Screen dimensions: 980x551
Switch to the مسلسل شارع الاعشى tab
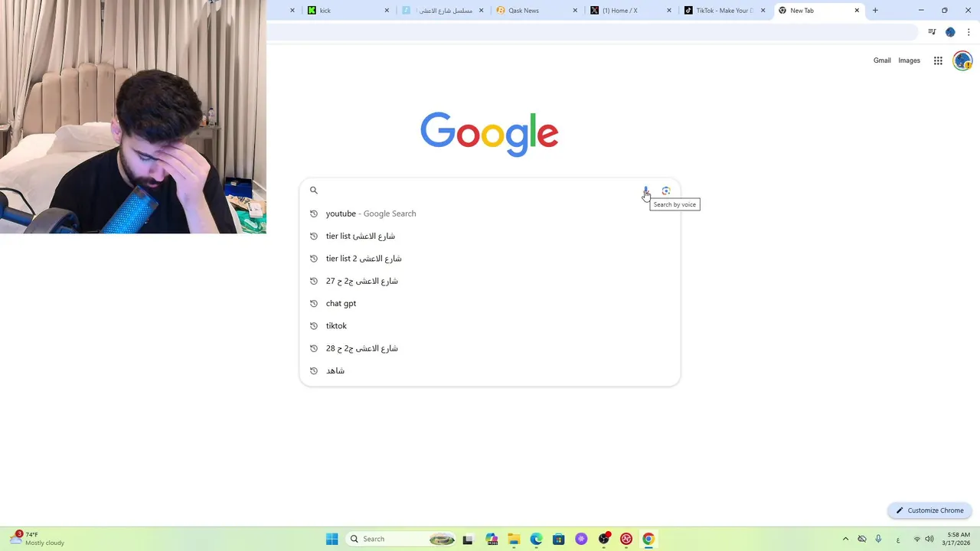pos(444,11)
